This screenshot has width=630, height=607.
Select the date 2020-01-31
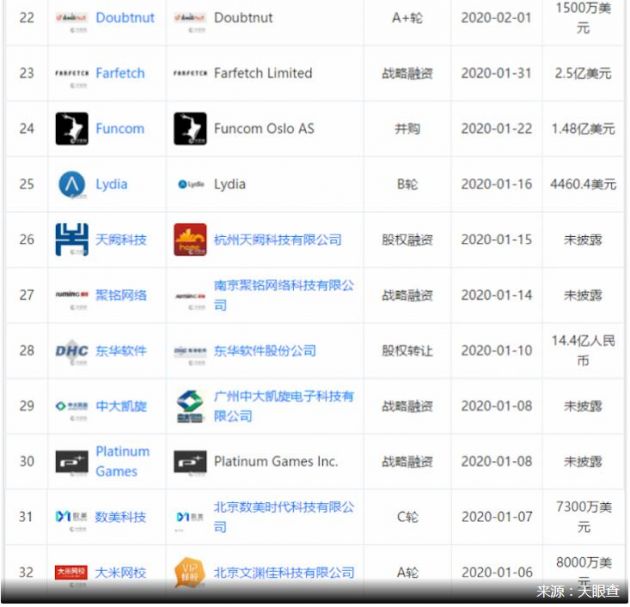coord(497,73)
